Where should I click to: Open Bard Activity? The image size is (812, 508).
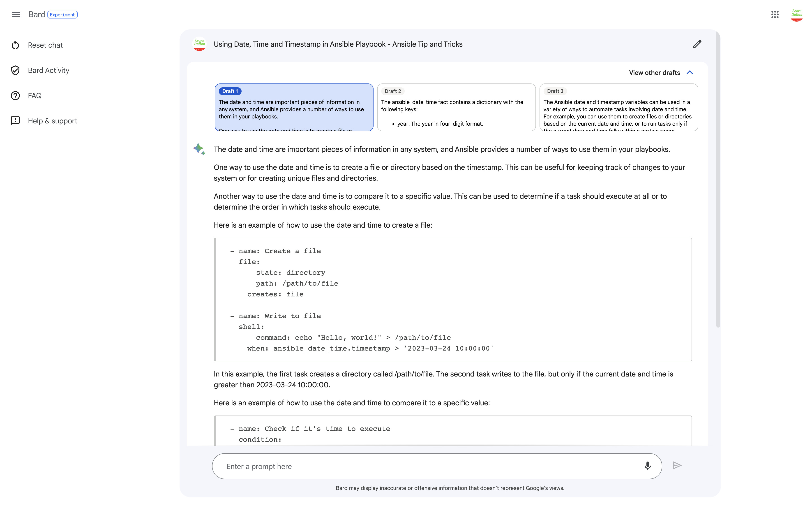click(x=48, y=71)
